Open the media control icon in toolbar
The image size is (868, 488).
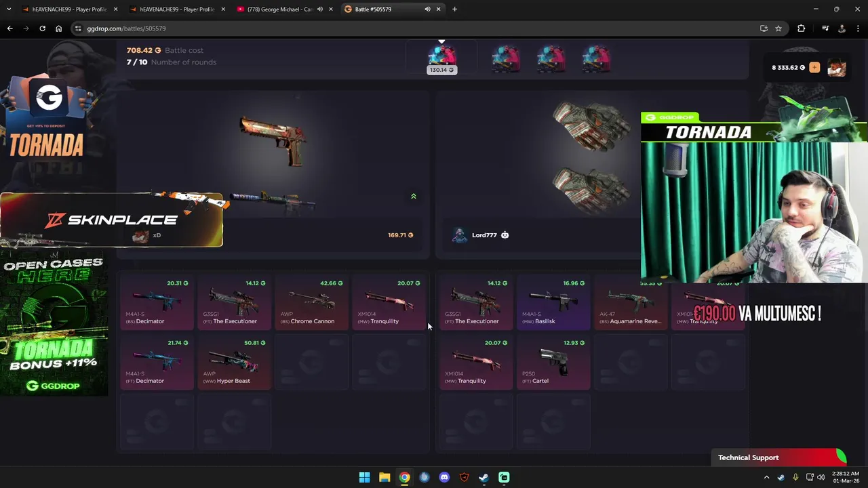825,28
